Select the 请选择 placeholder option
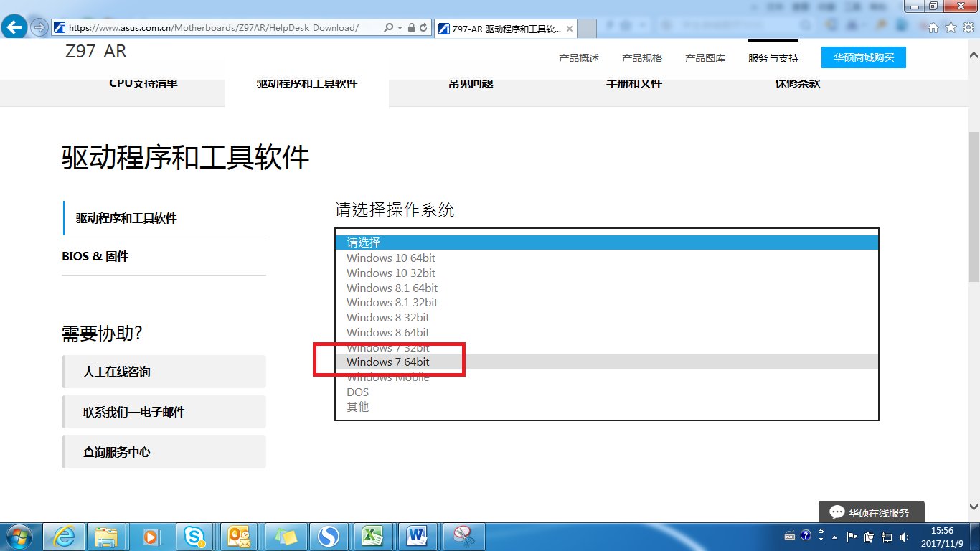 click(607, 242)
